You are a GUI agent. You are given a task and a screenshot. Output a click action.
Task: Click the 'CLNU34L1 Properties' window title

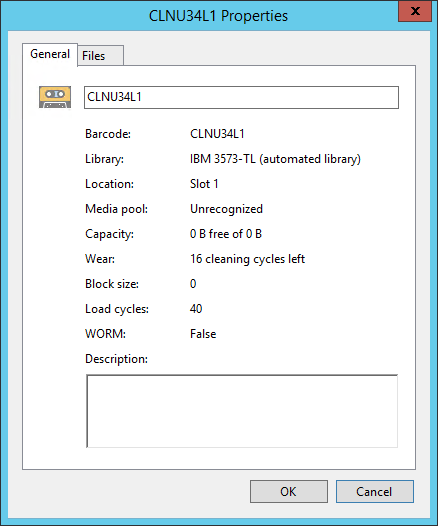218,16
